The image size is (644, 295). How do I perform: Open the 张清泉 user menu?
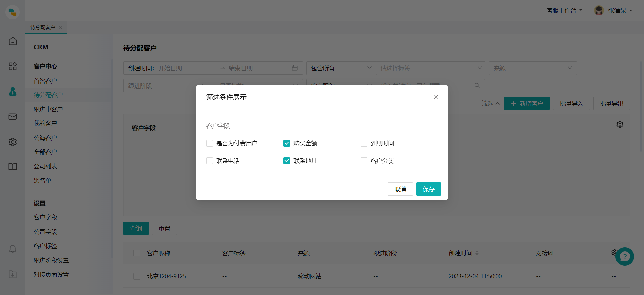click(620, 11)
